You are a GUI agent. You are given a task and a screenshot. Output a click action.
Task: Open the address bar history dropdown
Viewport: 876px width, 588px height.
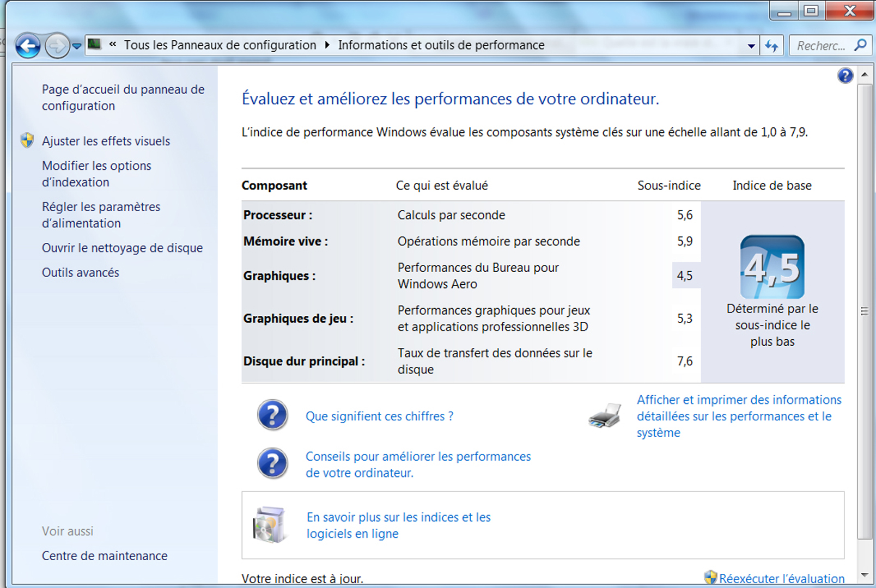click(x=751, y=46)
